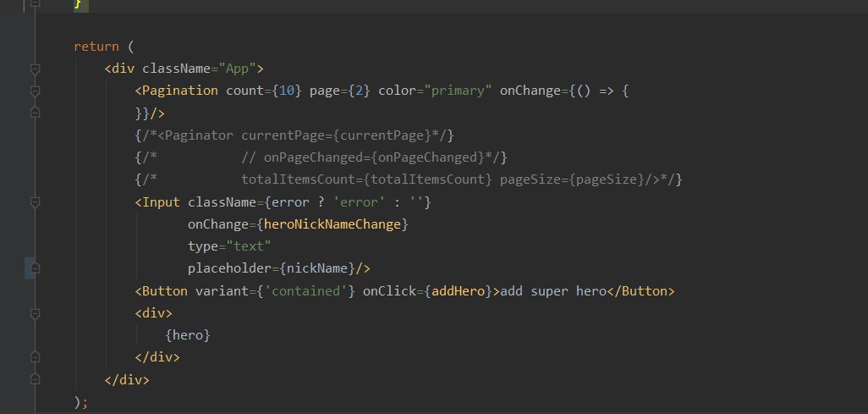Click the 'contained' variant string
Screen dimensions: 868x414
(305, 291)
